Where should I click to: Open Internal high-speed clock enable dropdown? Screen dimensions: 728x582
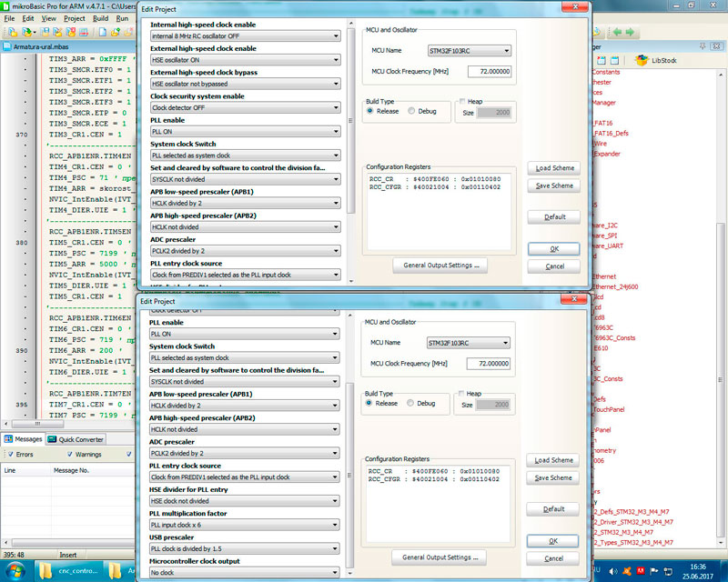245,35
